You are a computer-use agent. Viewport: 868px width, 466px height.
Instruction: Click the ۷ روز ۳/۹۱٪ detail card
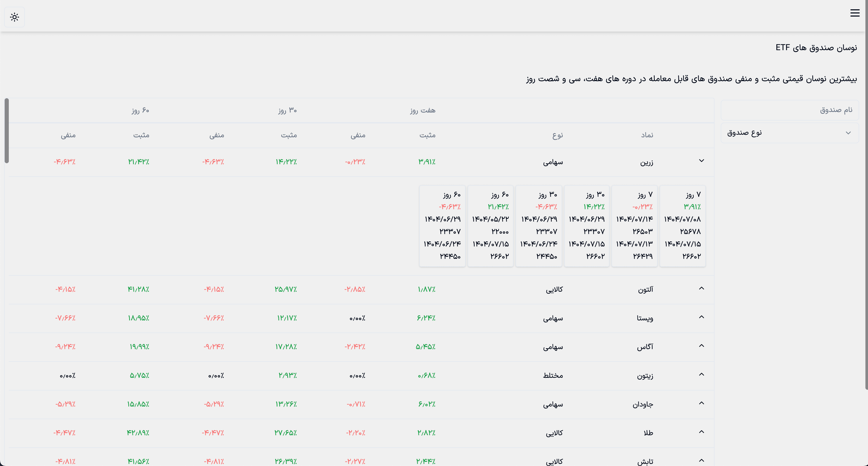(682, 226)
